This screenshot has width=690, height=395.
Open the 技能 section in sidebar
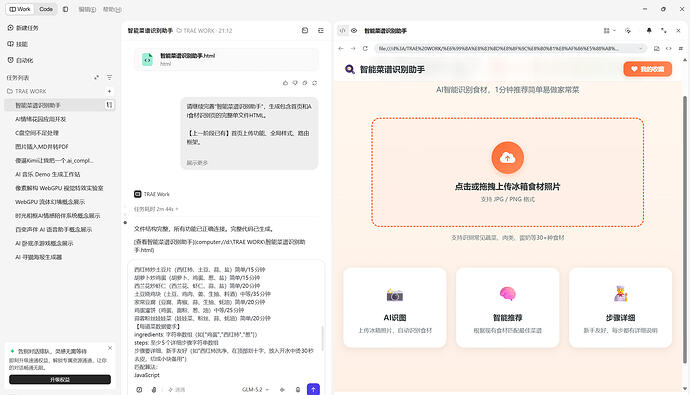[x=18, y=44]
